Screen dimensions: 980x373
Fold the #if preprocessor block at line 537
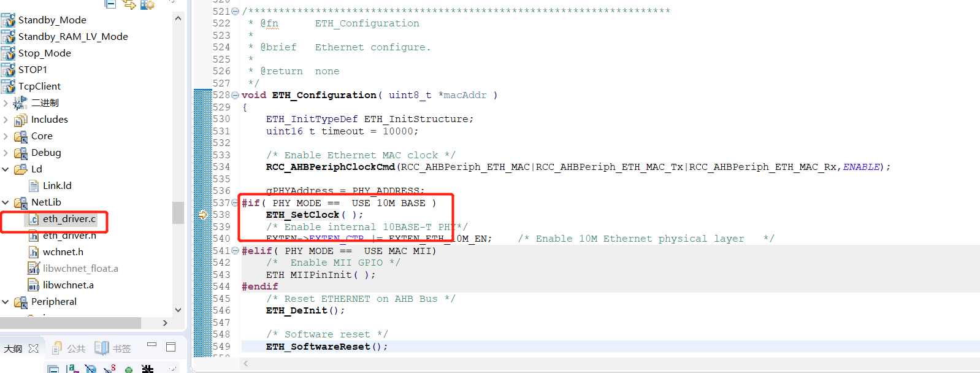[x=235, y=203]
